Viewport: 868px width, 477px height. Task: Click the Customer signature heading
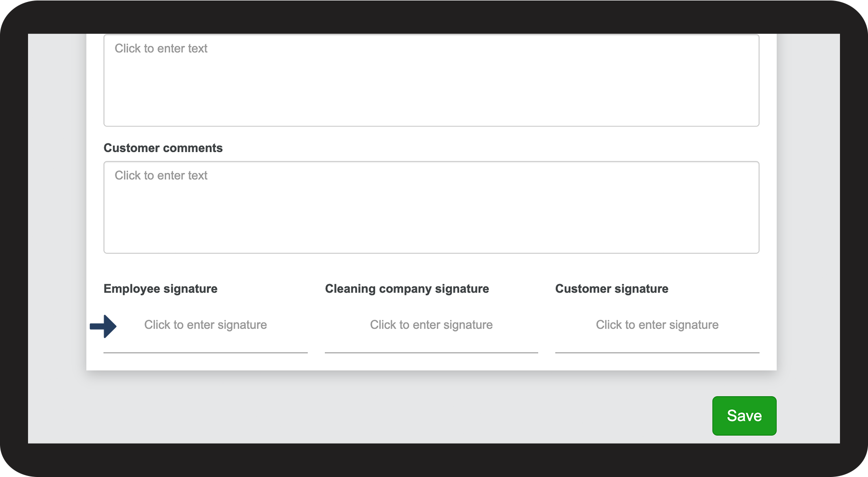[612, 289]
